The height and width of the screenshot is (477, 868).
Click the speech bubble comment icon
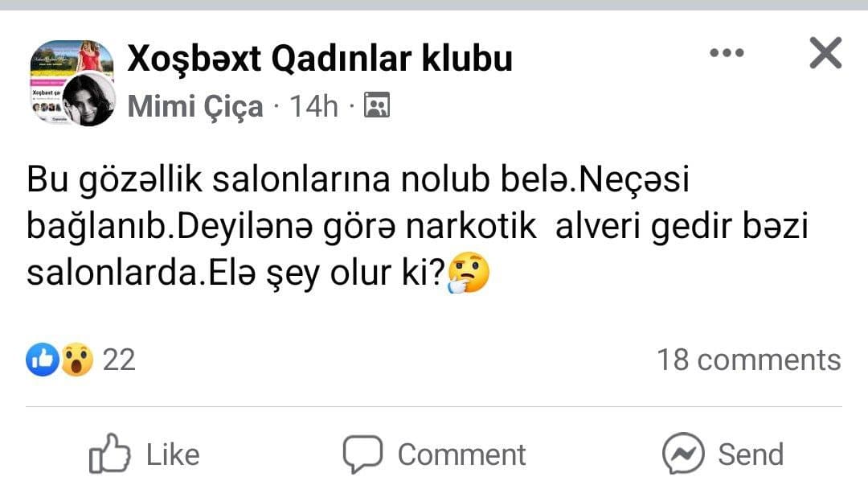pos(362,454)
